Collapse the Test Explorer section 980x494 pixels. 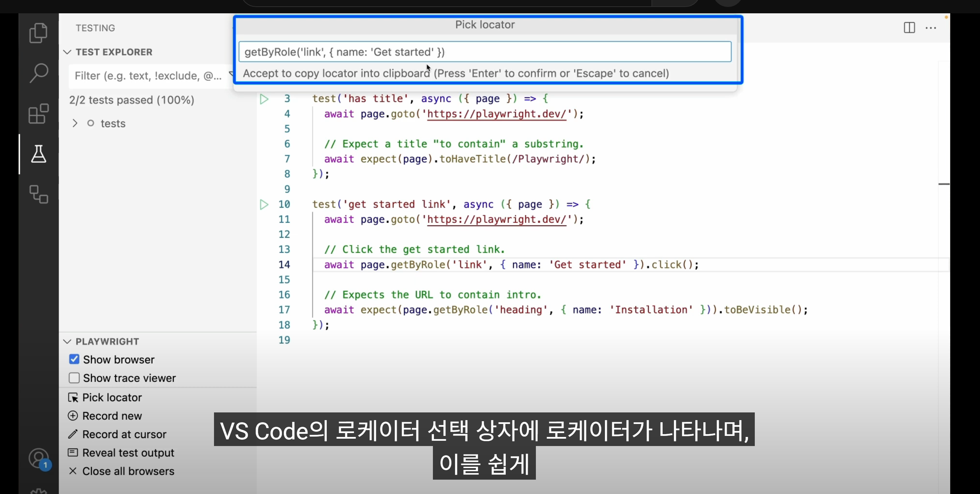67,52
